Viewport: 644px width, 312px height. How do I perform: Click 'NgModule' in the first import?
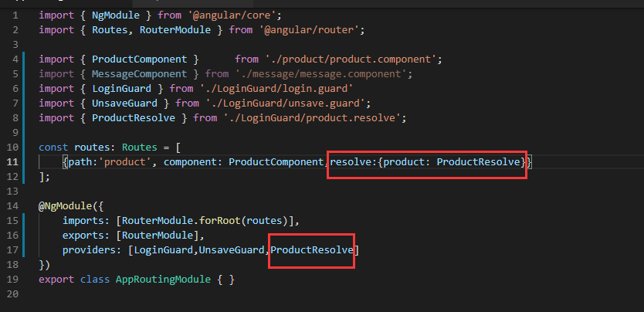point(116,15)
